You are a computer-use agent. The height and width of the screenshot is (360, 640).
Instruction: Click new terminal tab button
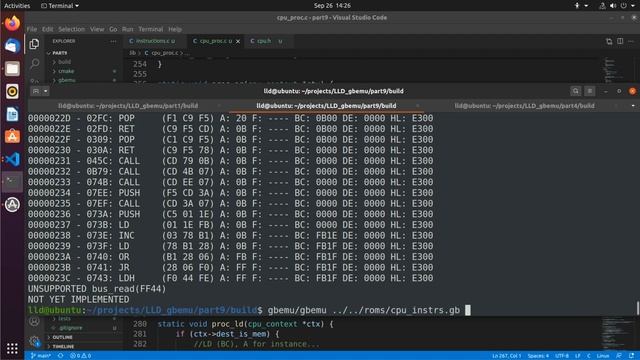pos(36,91)
